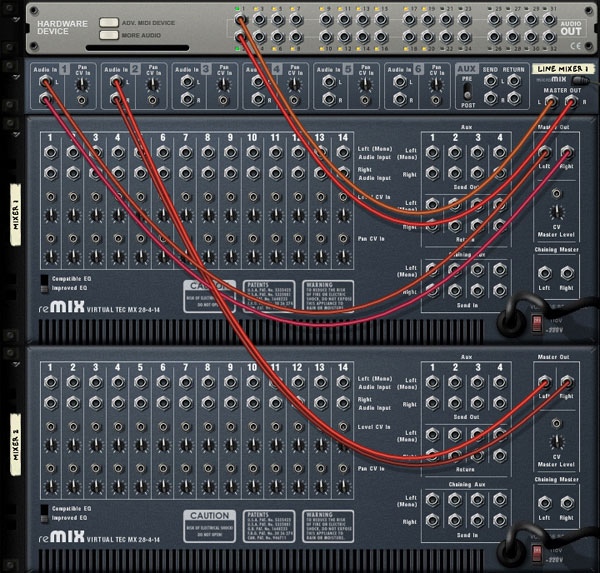Viewport: 600px width, 573px height.
Task: Click Mixer 2 Chaining Master Right jack
Action: point(567,503)
